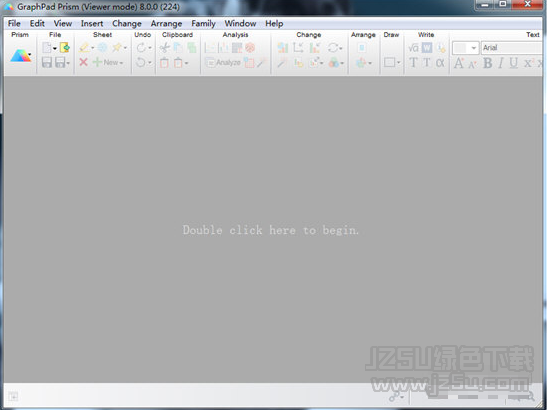Click the square root equation icon
The height and width of the screenshot is (410, 547).
pyautogui.click(x=413, y=47)
